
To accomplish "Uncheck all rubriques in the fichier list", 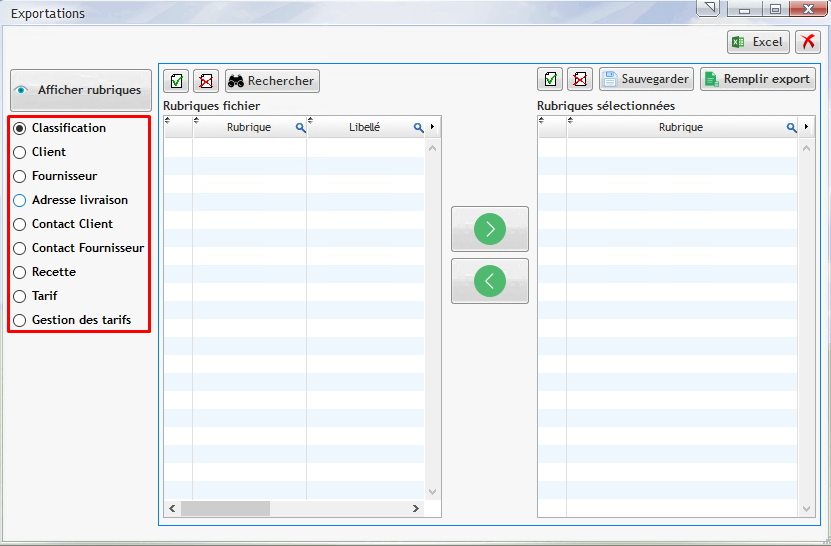I will click(206, 80).
